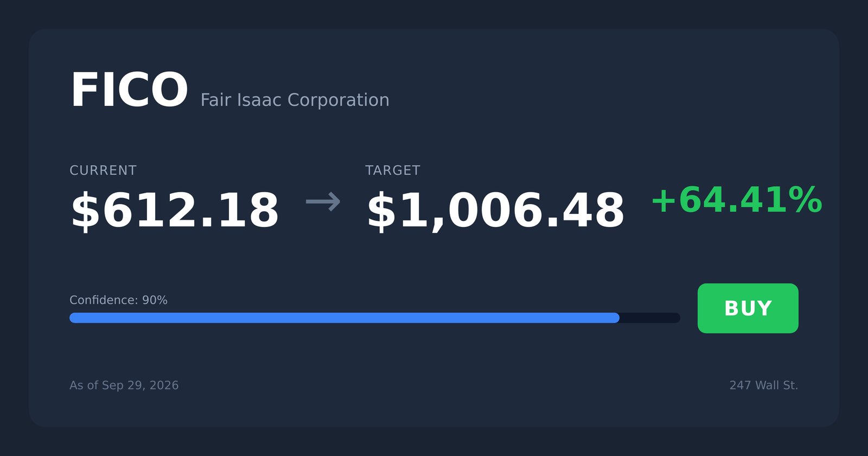Click the TARGET label above the price
This screenshot has height=456, width=868.
click(393, 170)
